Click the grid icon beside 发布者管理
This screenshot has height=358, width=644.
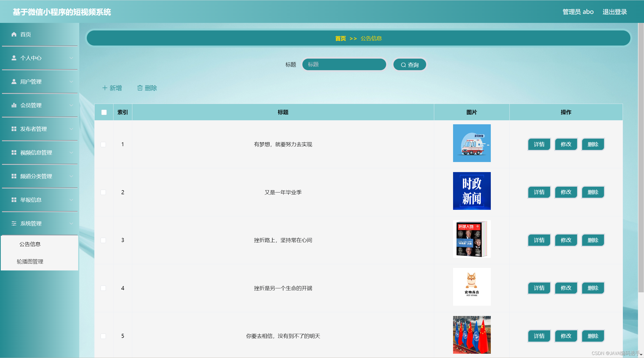14,129
